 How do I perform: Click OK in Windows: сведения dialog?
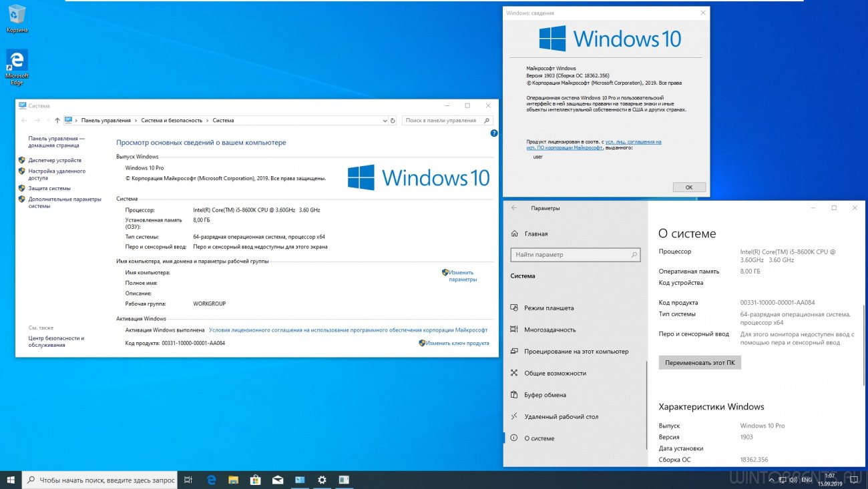[689, 187]
